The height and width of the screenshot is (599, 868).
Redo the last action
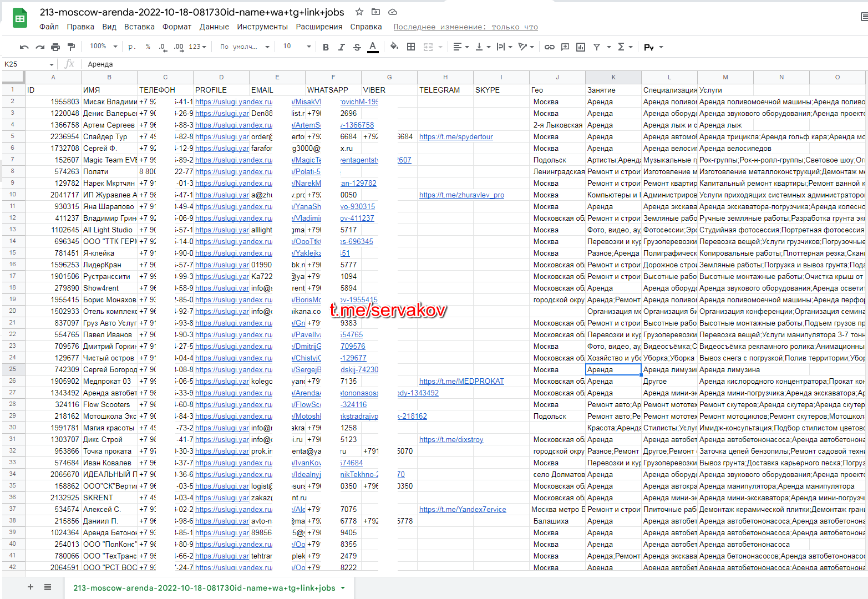click(40, 47)
